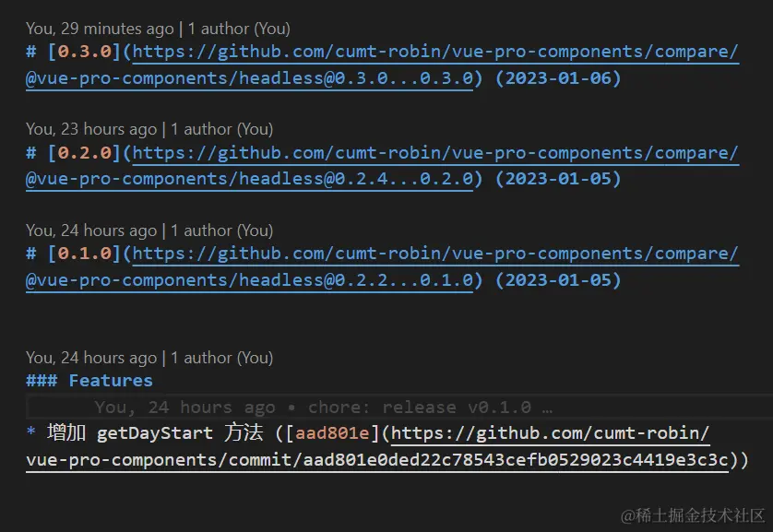Follow the headless@0.3.0...0.3.0 compare URL
Screen dimensions: 773x532
click(x=382, y=65)
